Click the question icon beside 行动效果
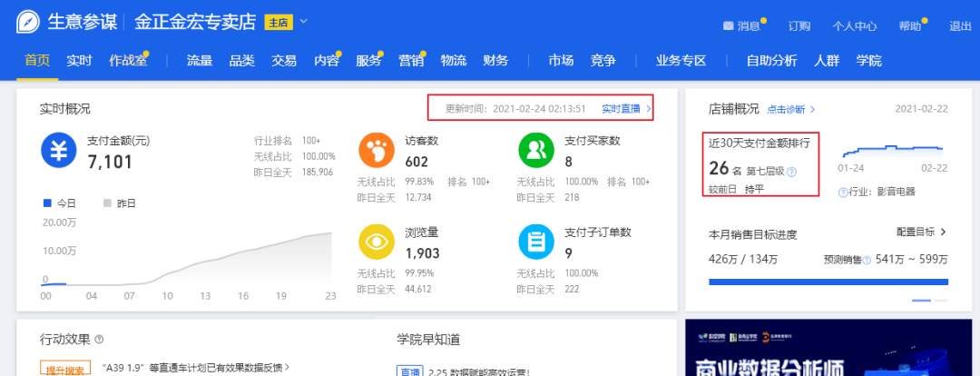Image resolution: width=980 pixels, height=376 pixels. (99, 340)
